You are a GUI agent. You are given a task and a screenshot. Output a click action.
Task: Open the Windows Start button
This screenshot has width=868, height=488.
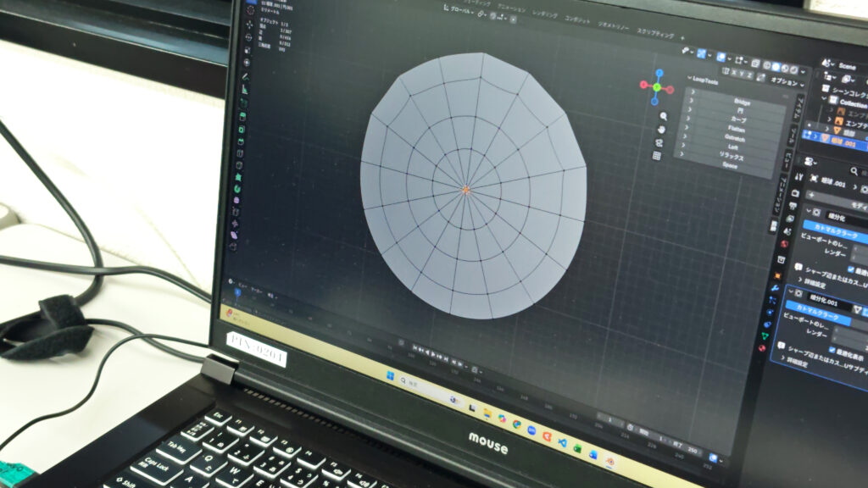tap(390, 376)
